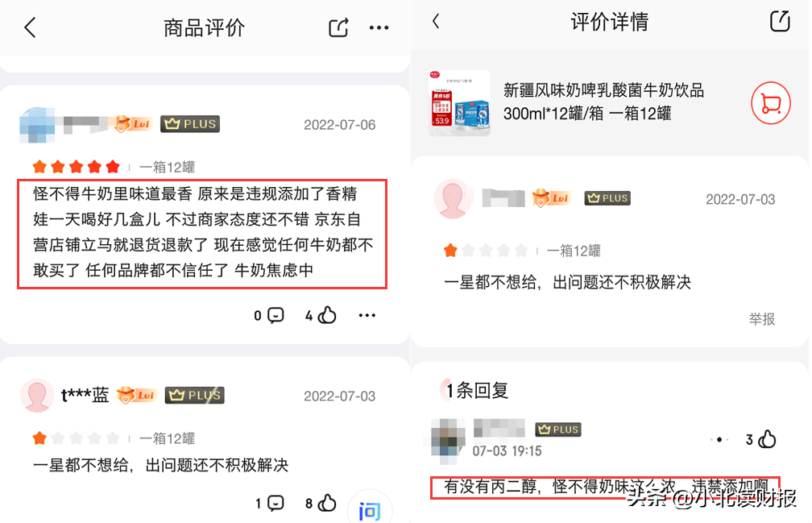Tap share icon on 商品评价 header
The image size is (812, 523).
tap(338, 27)
